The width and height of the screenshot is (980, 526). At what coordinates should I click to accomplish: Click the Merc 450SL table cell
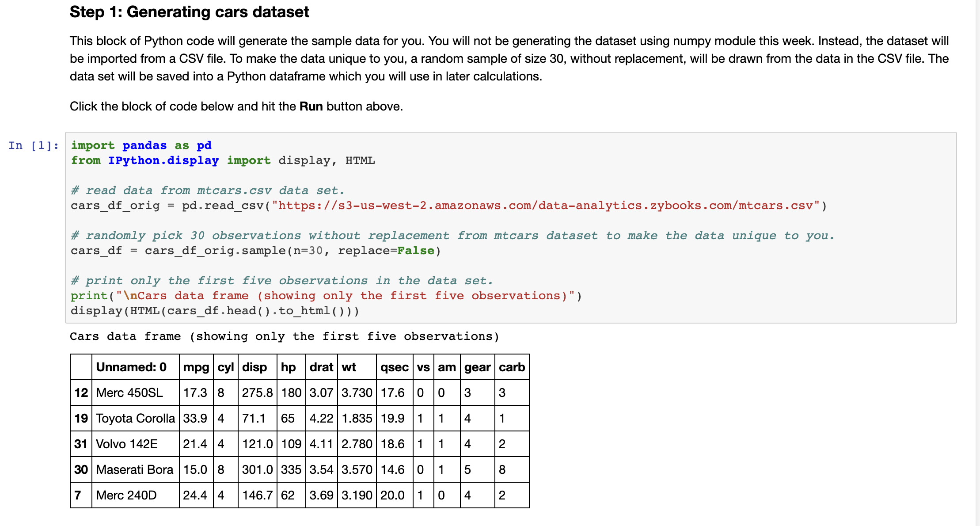129,393
